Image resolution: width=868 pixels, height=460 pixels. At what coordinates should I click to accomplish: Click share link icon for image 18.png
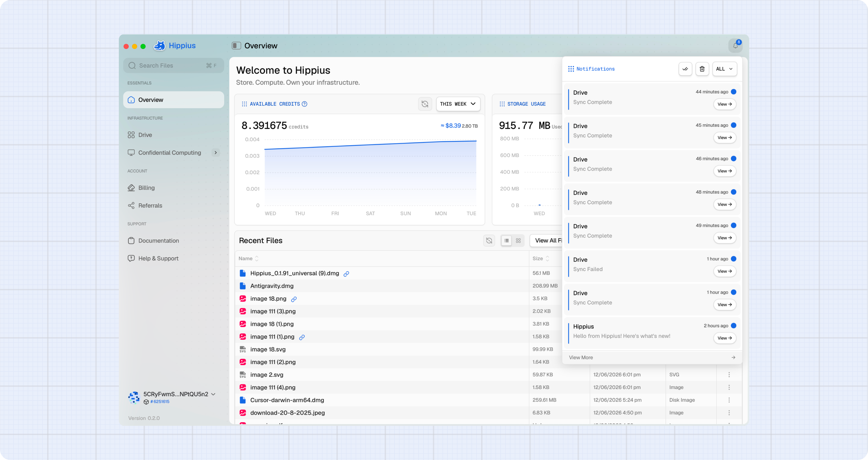(293, 299)
